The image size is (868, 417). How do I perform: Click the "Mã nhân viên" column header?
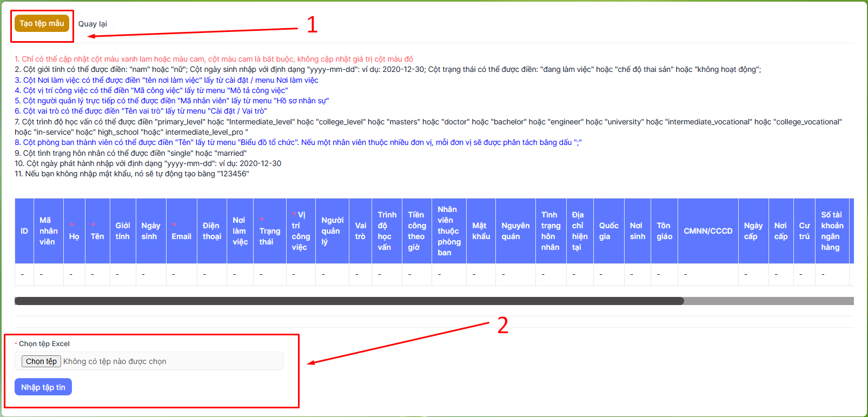click(x=48, y=231)
